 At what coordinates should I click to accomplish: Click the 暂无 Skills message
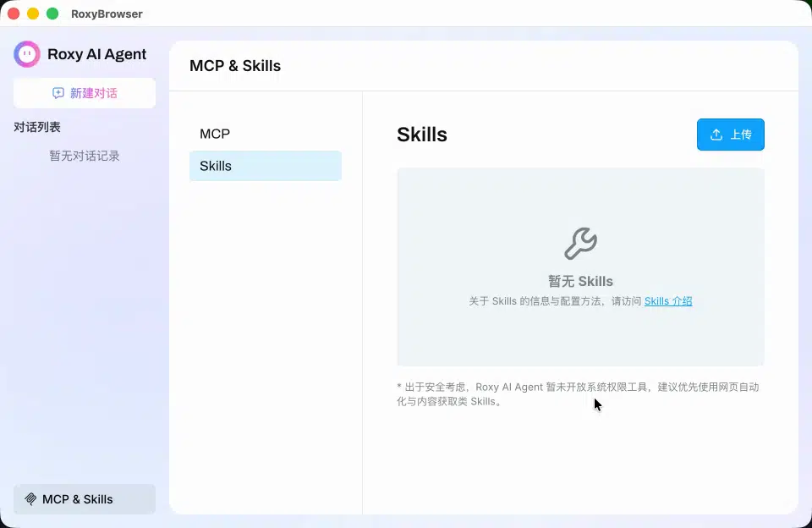580,282
